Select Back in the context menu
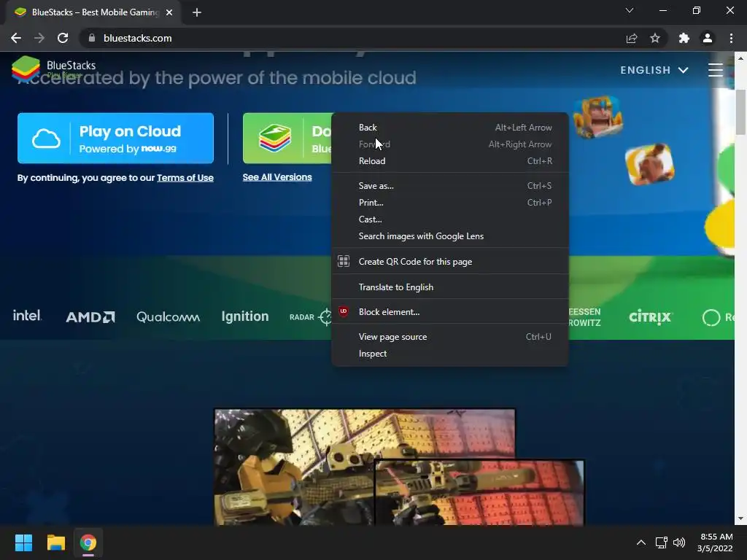The height and width of the screenshot is (560, 747). [x=449, y=127]
